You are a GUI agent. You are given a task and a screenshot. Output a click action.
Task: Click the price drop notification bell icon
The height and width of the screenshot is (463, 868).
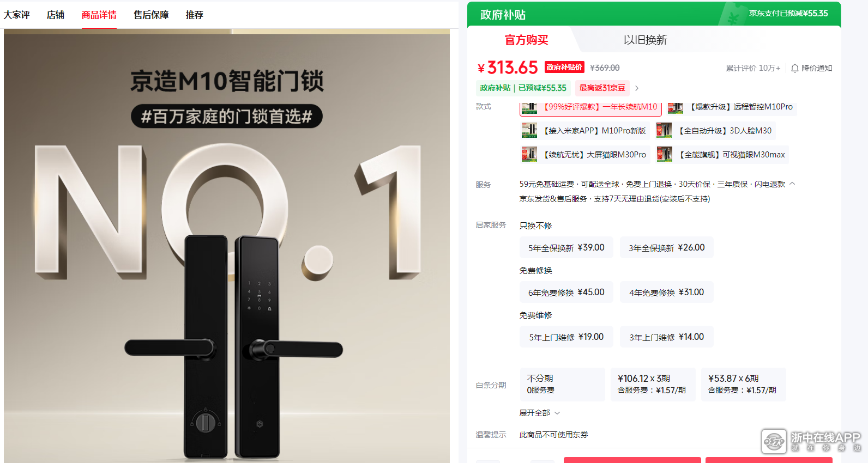pyautogui.click(x=795, y=68)
